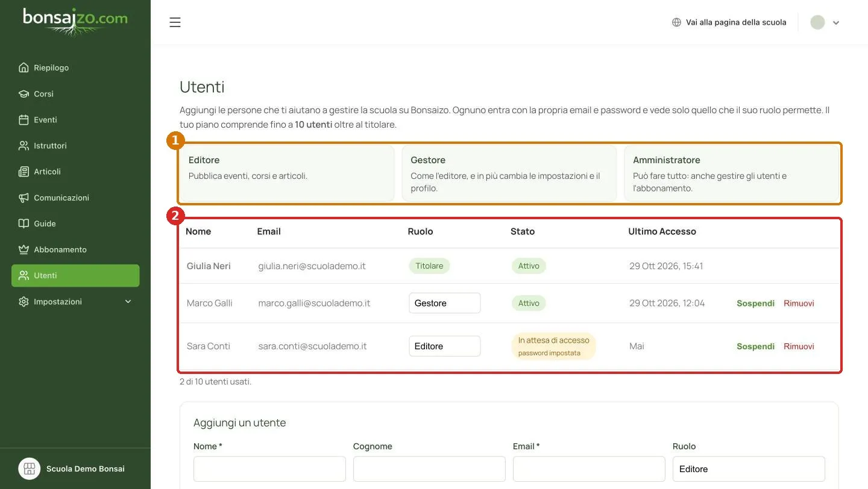Expand the Impostazioni submenu chevron
Viewport: 868px width, 489px height.
tap(128, 301)
